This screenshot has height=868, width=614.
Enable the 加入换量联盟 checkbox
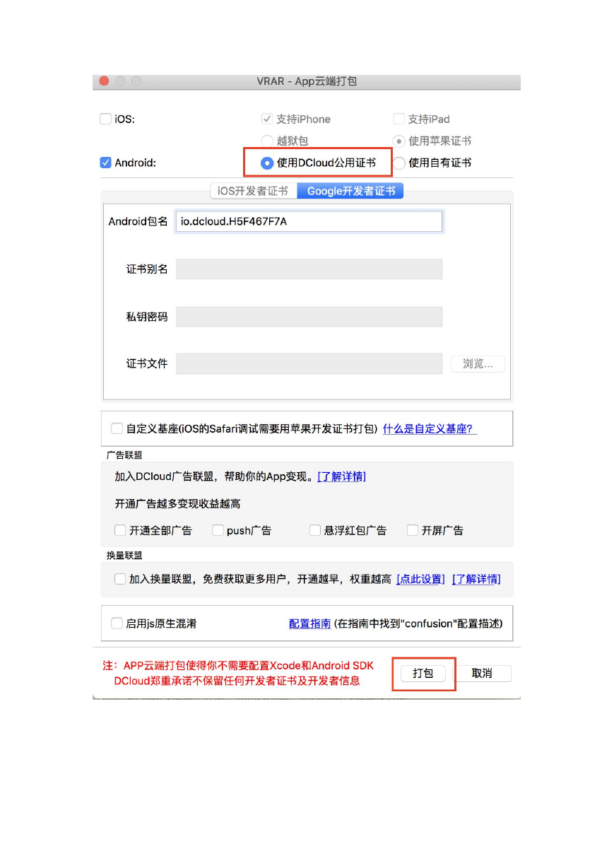120,579
